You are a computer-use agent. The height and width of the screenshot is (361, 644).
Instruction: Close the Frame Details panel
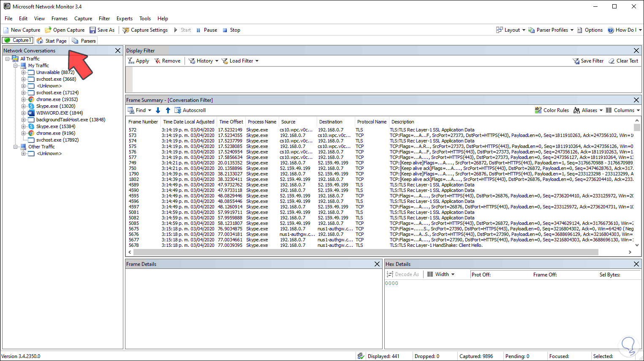point(377,264)
